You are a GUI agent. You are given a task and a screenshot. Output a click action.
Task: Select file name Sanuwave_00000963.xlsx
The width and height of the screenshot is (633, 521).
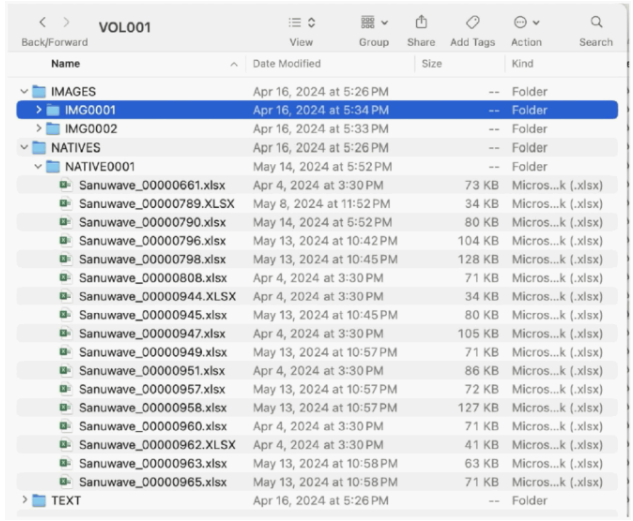coord(153,464)
